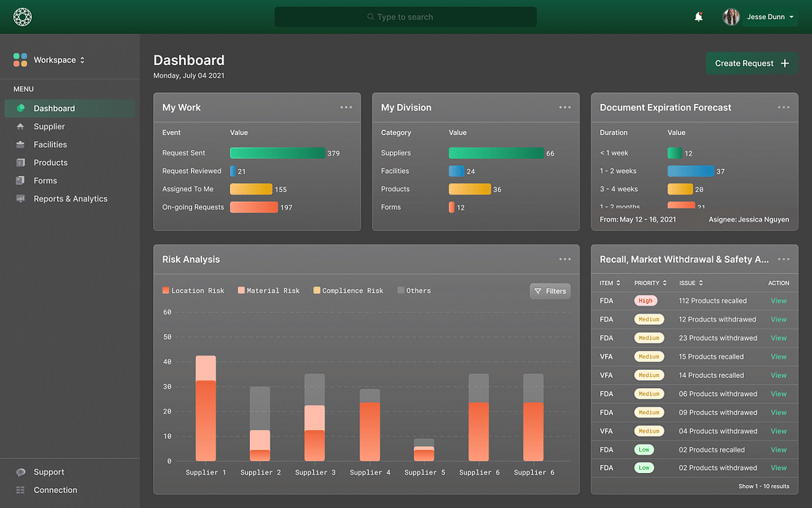The image size is (812, 508).
Task: Click the Facilities icon in sidebar
Action: 21,144
